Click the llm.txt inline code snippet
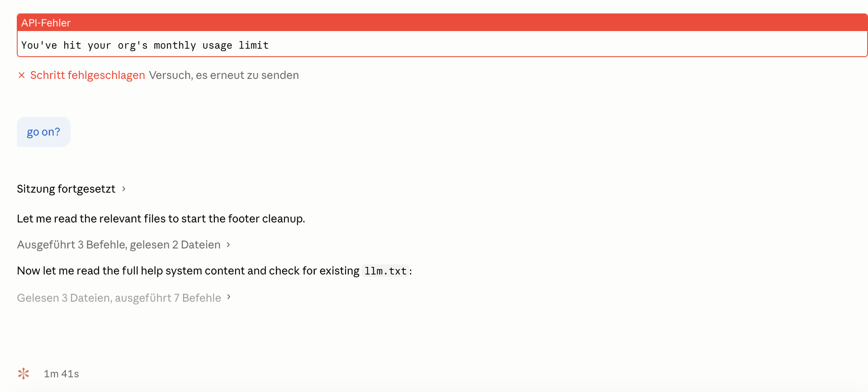Image resolution: width=868 pixels, height=392 pixels. coord(385,271)
